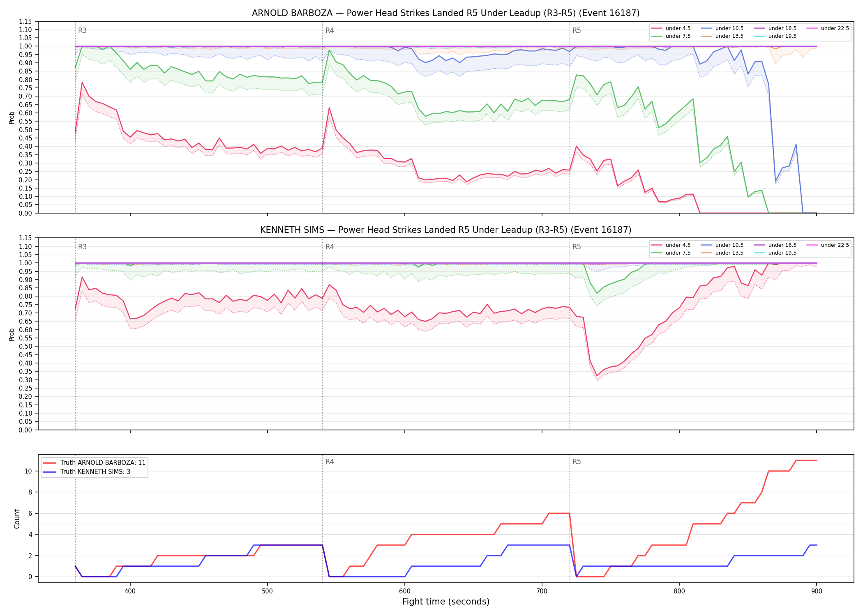This screenshot has height=616, width=863.
Task: Select 'under 16.5' label in Barboza chart legend
Action: click(x=782, y=28)
